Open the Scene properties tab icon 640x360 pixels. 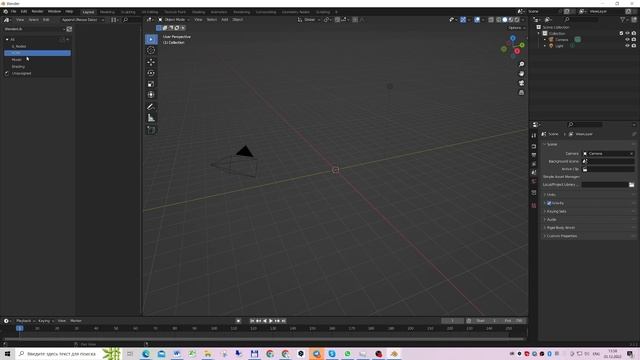click(x=533, y=173)
